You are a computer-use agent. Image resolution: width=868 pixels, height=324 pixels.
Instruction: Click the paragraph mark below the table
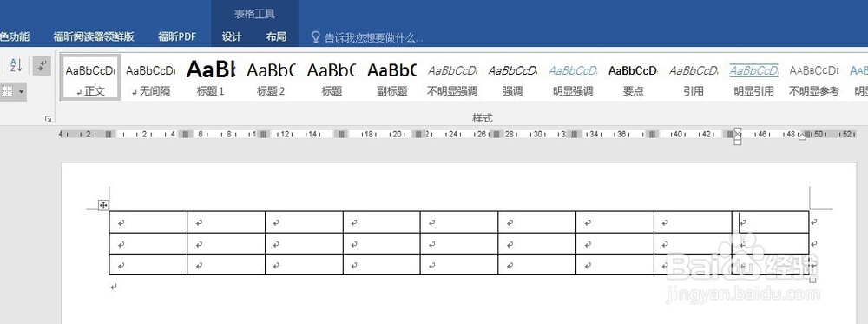[114, 287]
